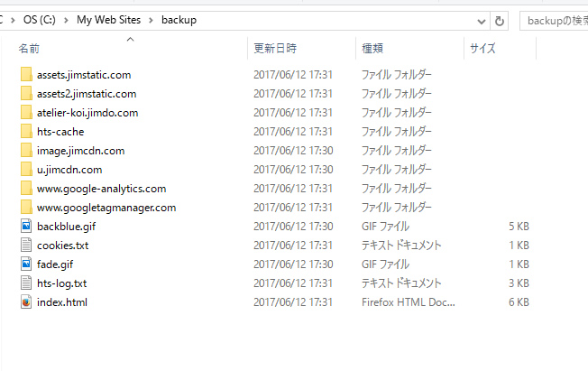Screen dimensions: 588x371
Task: Click the date of index.html
Action: (x=293, y=302)
